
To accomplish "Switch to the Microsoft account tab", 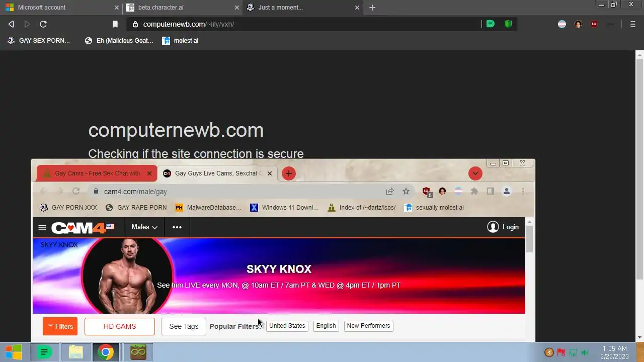I will 61,8.
